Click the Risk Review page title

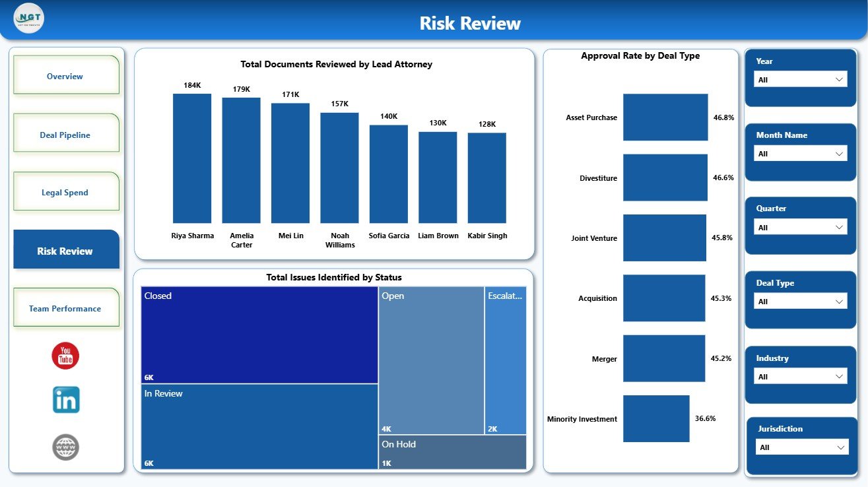(x=470, y=23)
